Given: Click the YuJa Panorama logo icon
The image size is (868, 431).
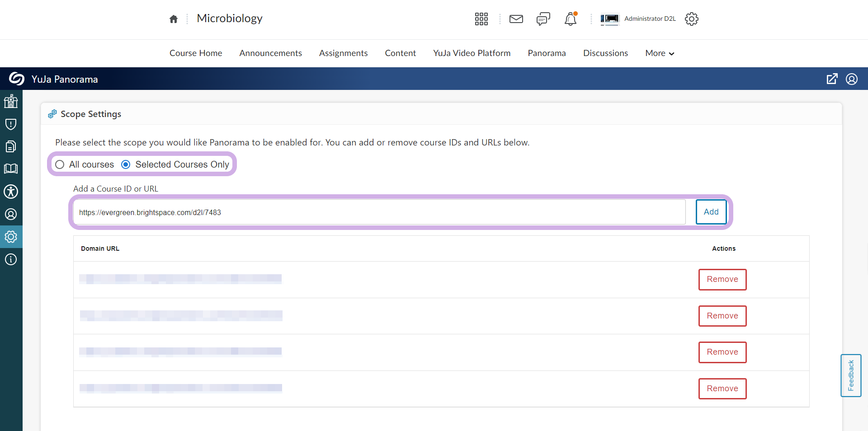Looking at the screenshot, I should click(x=16, y=79).
